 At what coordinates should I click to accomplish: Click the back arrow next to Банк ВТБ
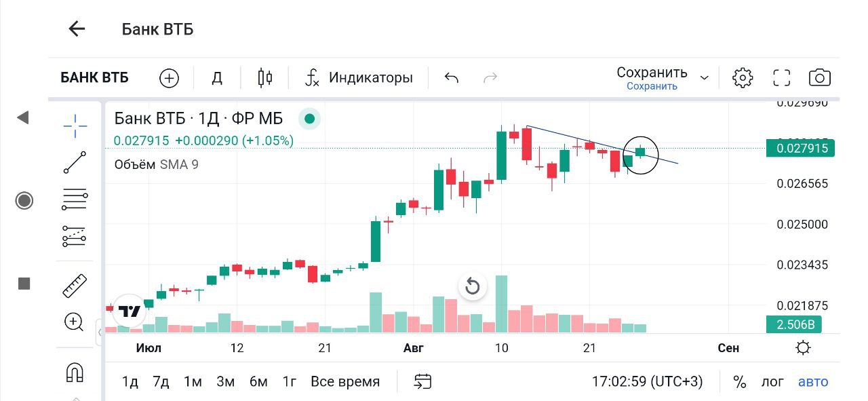tap(77, 28)
